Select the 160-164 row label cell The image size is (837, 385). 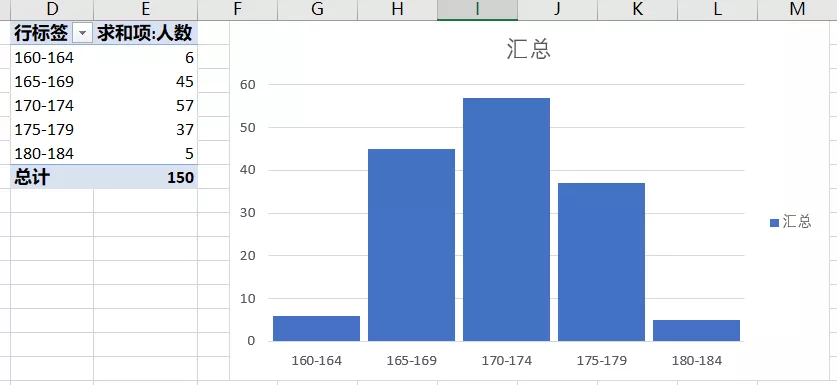[52, 58]
